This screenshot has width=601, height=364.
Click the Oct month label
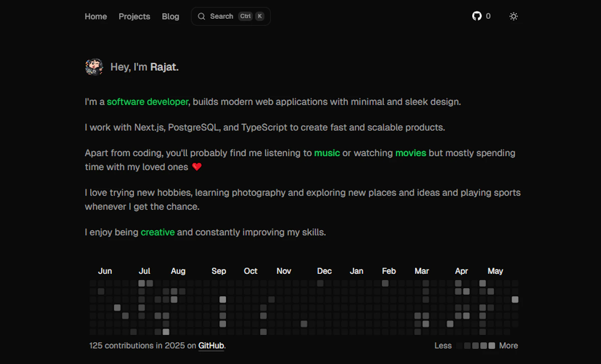[x=251, y=271]
